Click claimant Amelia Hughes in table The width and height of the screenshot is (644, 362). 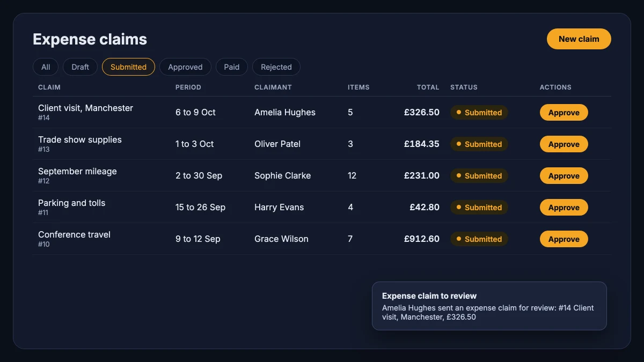pos(285,112)
